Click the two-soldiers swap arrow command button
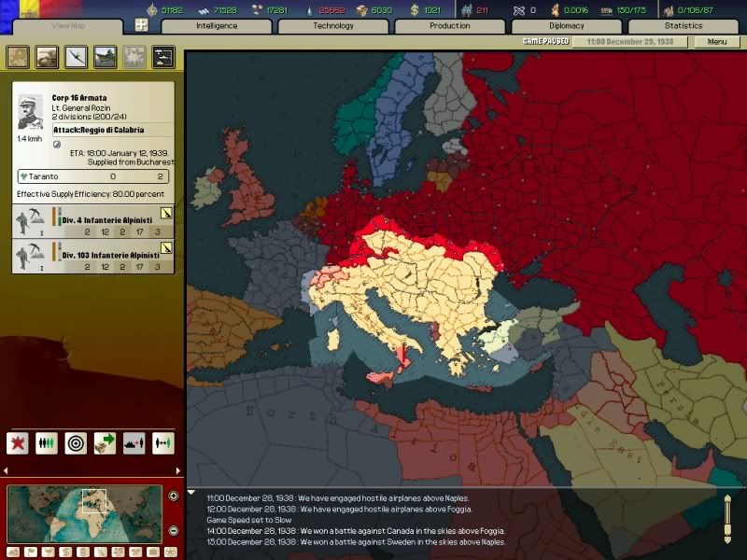The image size is (747, 560). click(x=162, y=443)
